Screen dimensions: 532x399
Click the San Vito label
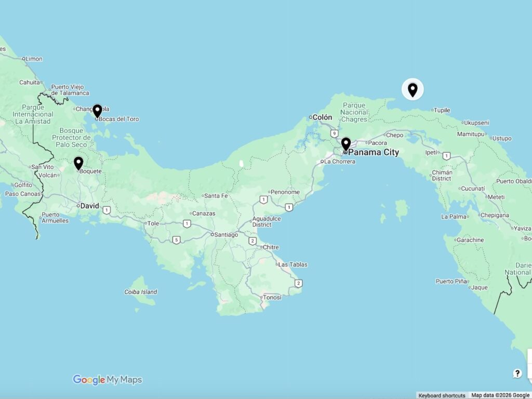pyautogui.click(x=43, y=167)
